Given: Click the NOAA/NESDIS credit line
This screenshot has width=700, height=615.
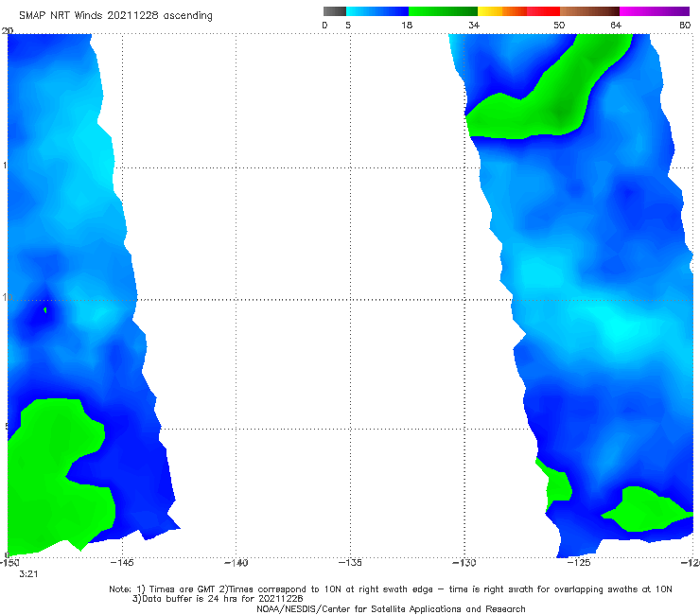Looking at the screenshot, I should (x=391, y=609).
